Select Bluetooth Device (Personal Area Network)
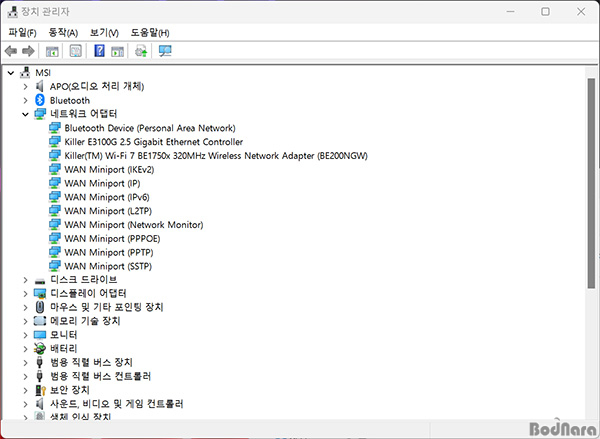The height and width of the screenshot is (439, 600). tap(149, 128)
